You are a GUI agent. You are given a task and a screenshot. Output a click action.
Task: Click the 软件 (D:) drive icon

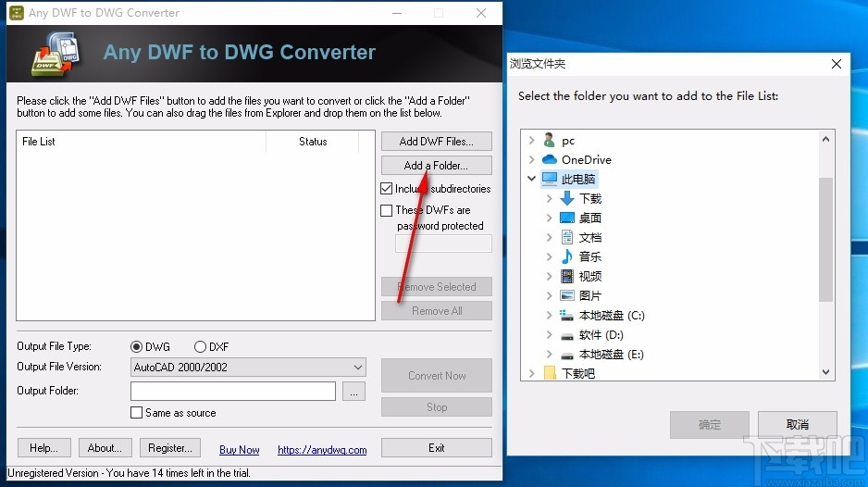click(567, 335)
